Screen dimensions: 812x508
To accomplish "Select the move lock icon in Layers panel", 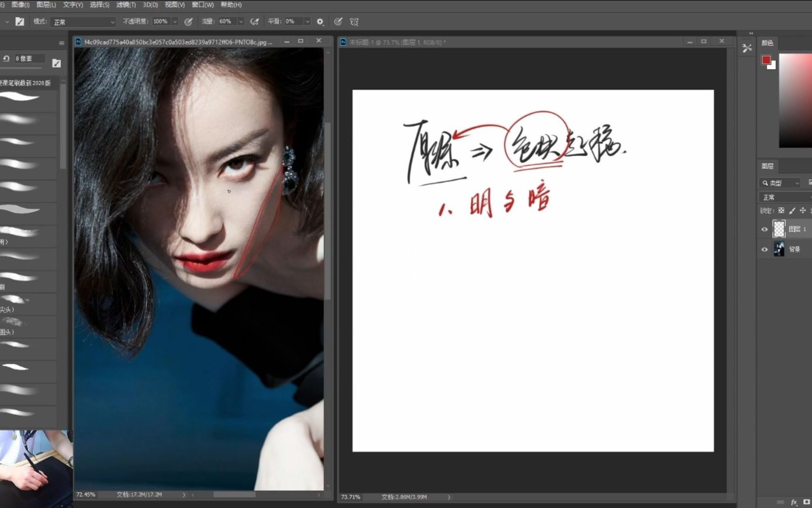I will point(803,210).
